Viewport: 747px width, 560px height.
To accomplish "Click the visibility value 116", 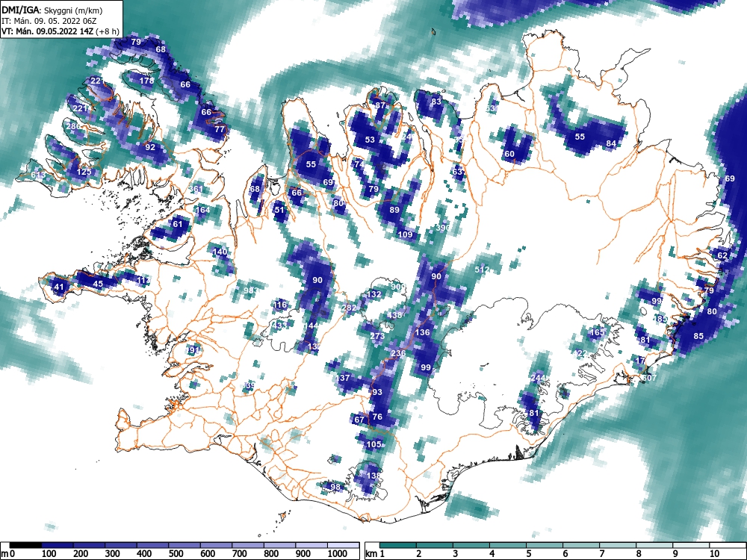I will coord(281,305).
